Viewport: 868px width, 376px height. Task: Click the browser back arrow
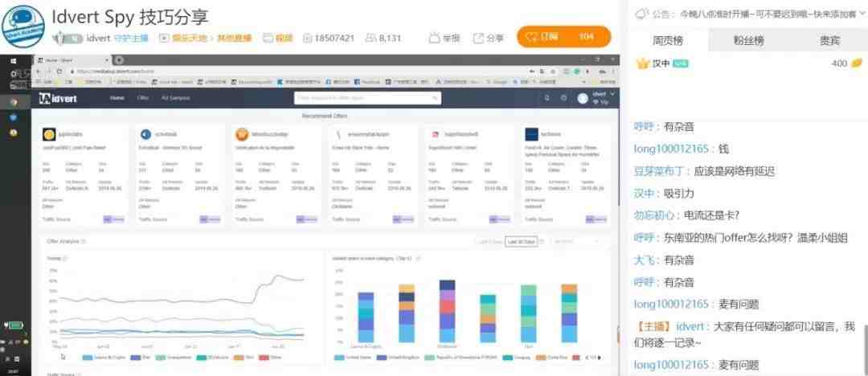tap(39, 72)
